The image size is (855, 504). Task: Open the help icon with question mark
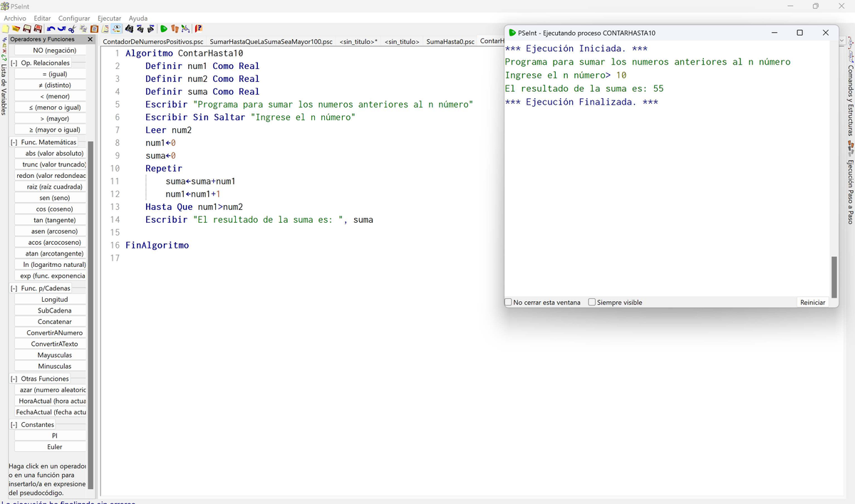click(199, 29)
